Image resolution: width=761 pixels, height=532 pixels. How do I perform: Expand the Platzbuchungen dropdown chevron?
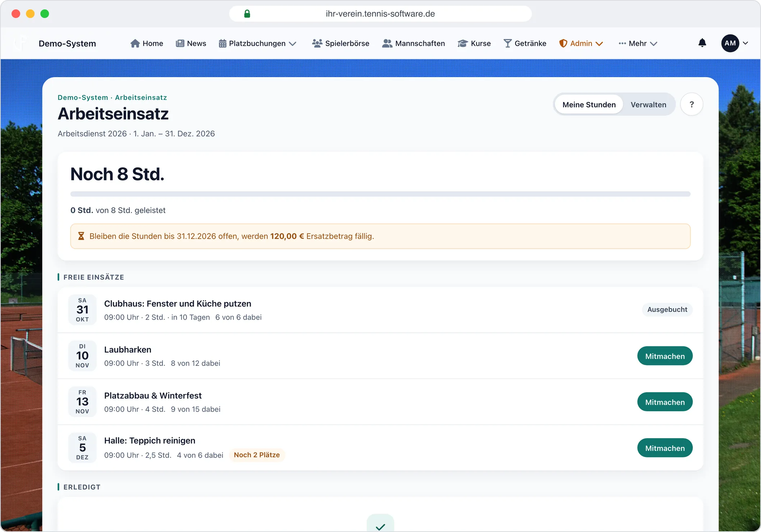coord(293,44)
